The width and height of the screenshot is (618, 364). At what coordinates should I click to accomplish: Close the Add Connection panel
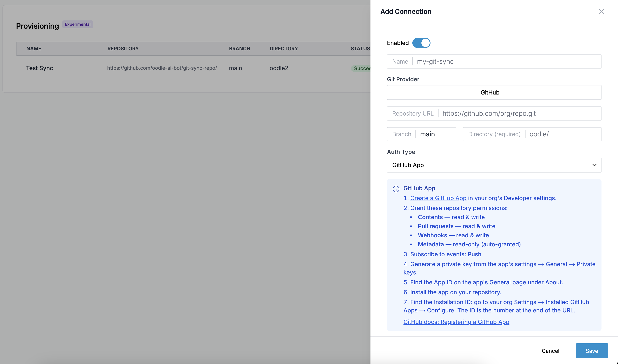(601, 12)
